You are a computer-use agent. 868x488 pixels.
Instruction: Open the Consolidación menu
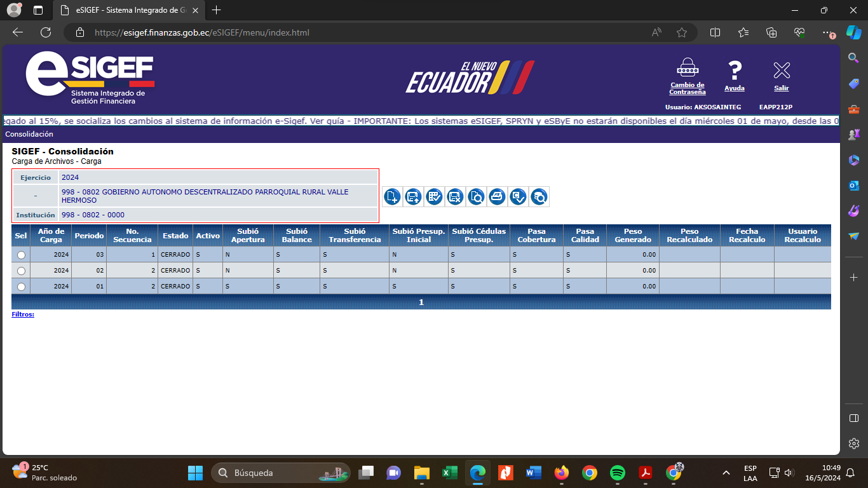click(x=29, y=134)
